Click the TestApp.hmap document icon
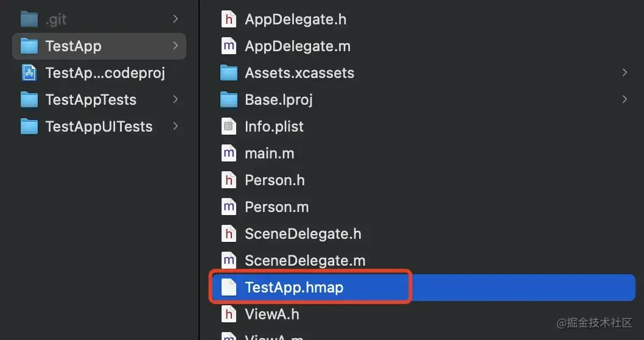The image size is (644, 340). tap(229, 288)
